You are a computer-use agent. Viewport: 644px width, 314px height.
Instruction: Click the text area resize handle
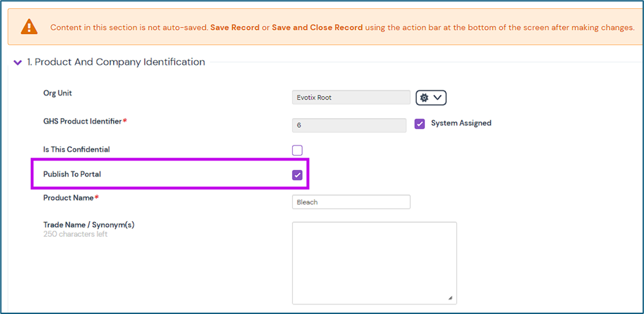[450, 298]
